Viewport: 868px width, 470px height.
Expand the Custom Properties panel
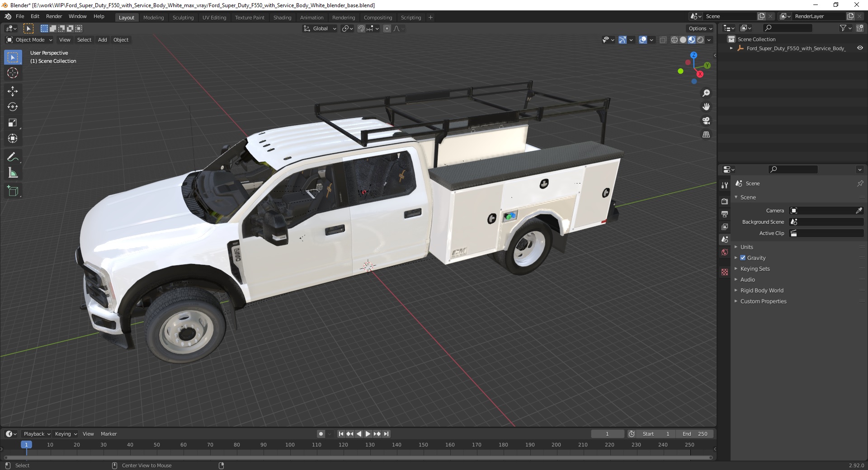click(x=763, y=301)
